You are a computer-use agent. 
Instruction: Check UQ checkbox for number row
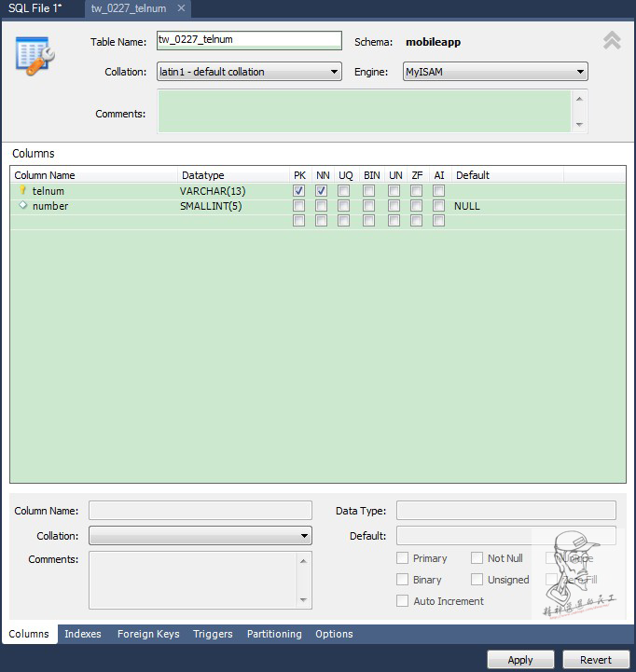[343, 206]
